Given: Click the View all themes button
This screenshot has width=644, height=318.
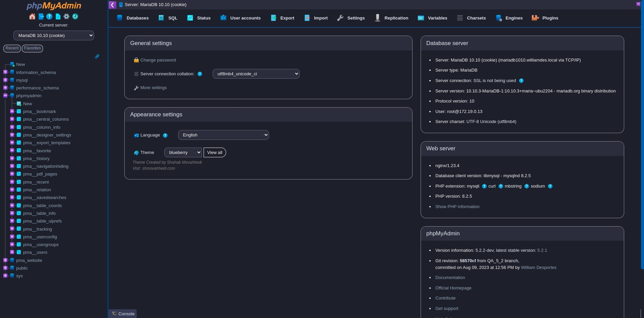Looking at the screenshot, I should pyautogui.click(x=215, y=153).
